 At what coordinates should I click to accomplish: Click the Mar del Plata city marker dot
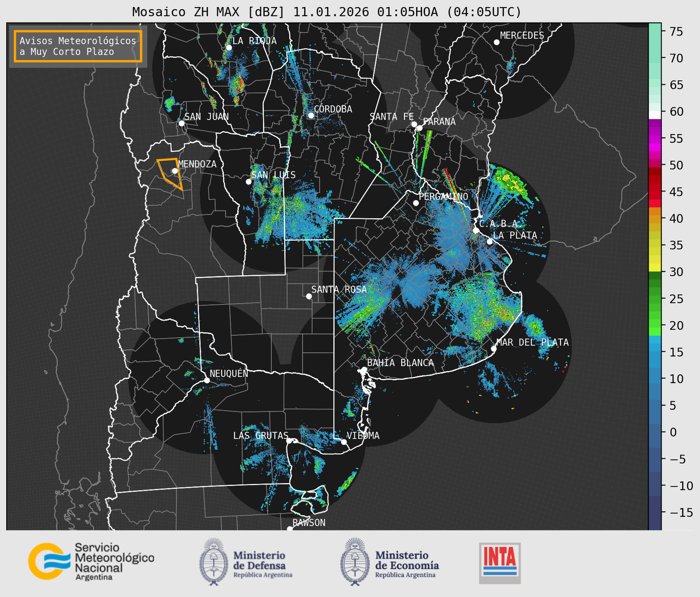(493, 349)
